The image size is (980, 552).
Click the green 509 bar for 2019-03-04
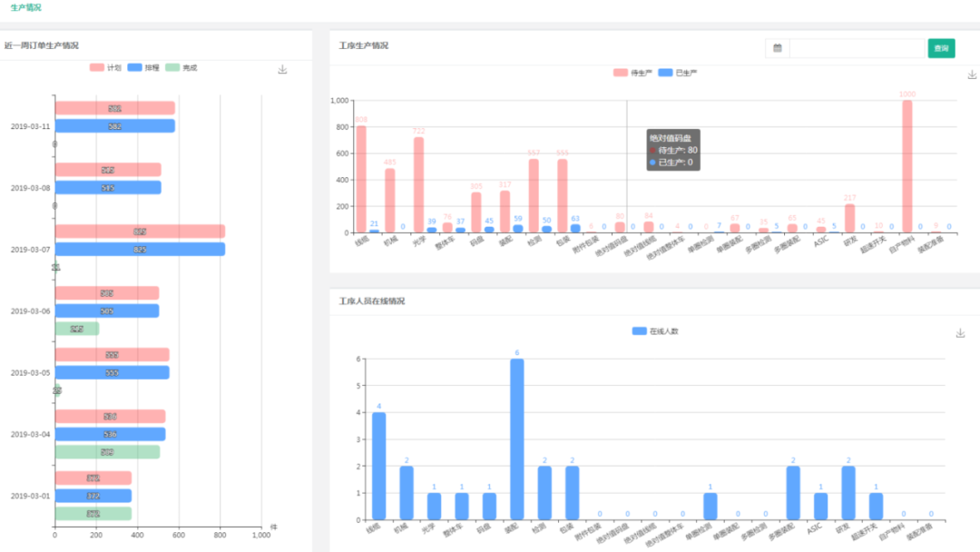(x=107, y=452)
